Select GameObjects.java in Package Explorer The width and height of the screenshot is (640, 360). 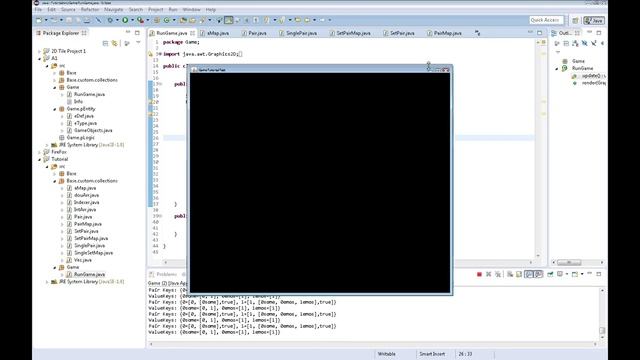click(93, 130)
